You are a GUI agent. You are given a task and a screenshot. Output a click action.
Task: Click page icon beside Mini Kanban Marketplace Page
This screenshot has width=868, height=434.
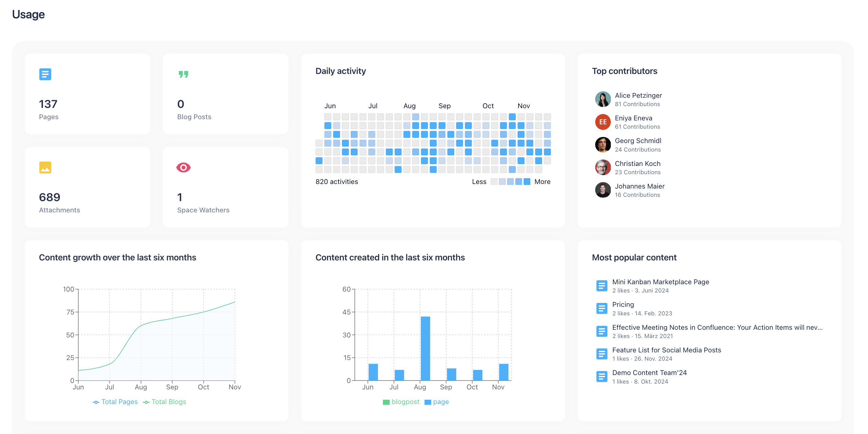pos(602,286)
